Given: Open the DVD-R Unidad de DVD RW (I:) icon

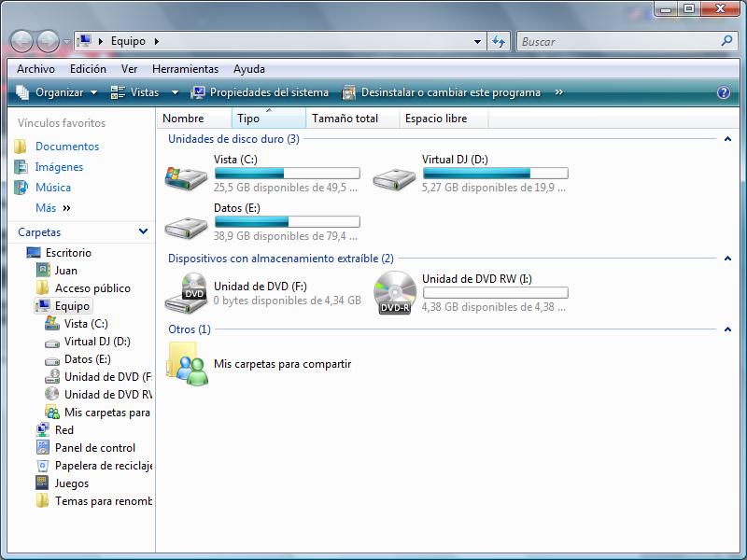Looking at the screenshot, I should (x=394, y=293).
